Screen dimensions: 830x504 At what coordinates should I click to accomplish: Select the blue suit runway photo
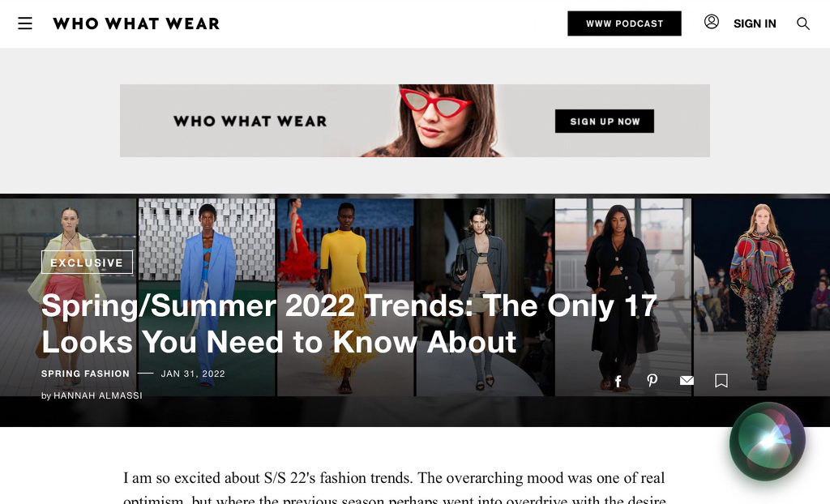pyautogui.click(x=207, y=297)
